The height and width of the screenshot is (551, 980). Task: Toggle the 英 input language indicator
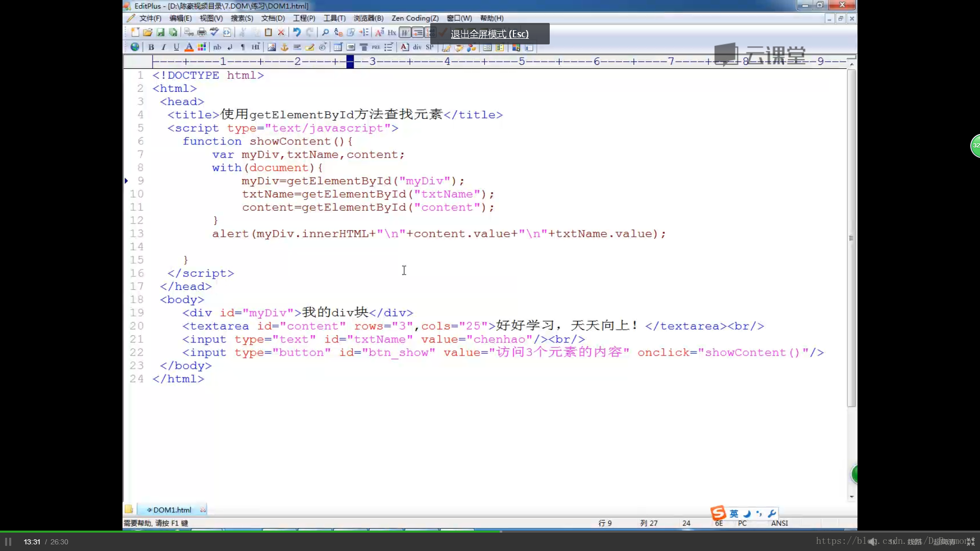(734, 514)
